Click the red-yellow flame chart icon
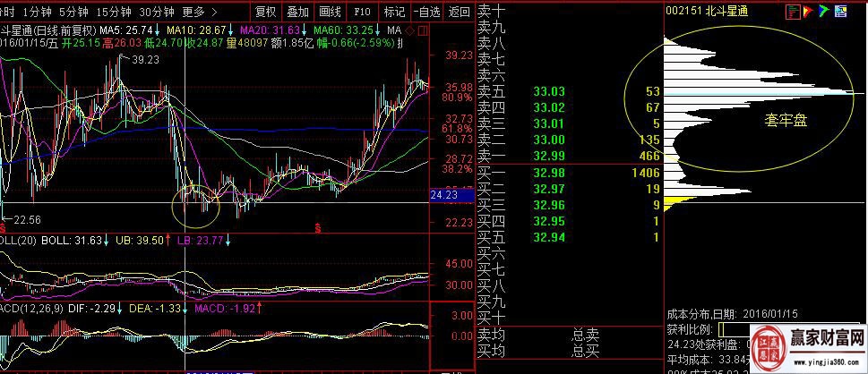Viewport: 868px width, 374px height. 808,11
